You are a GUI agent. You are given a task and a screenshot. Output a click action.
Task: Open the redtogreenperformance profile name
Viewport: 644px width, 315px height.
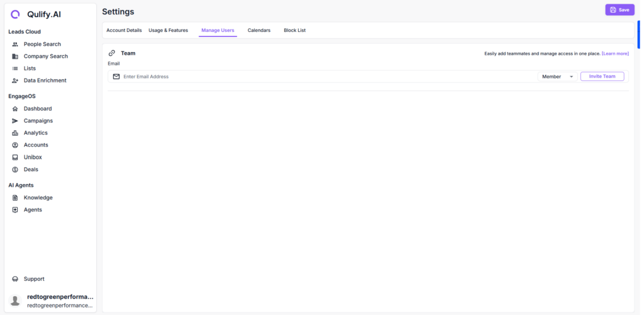click(60, 297)
